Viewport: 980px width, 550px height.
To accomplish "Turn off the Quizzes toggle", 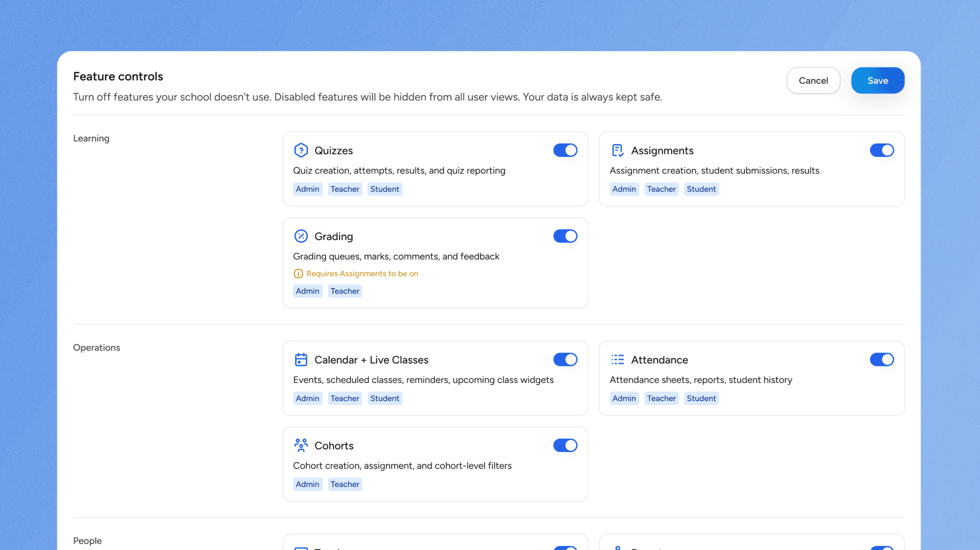I will (565, 150).
